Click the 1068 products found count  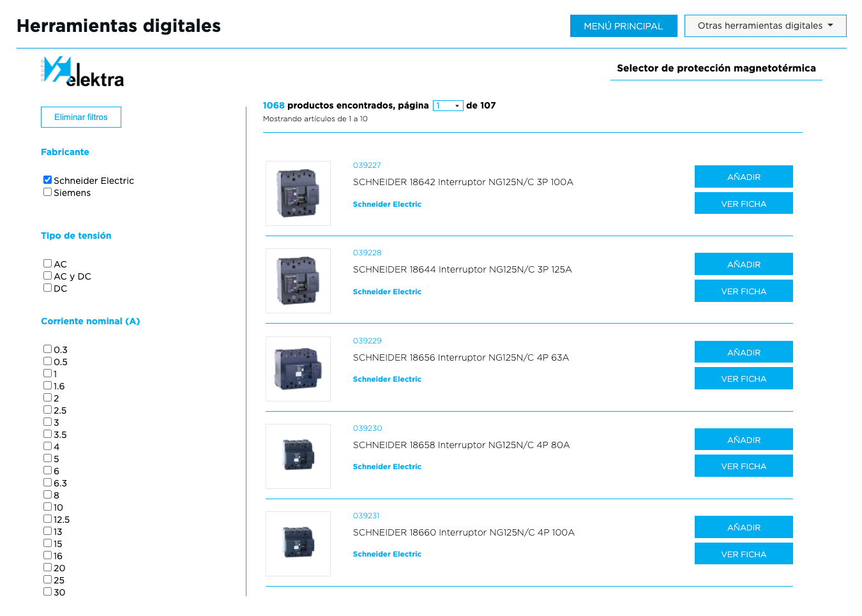273,105
